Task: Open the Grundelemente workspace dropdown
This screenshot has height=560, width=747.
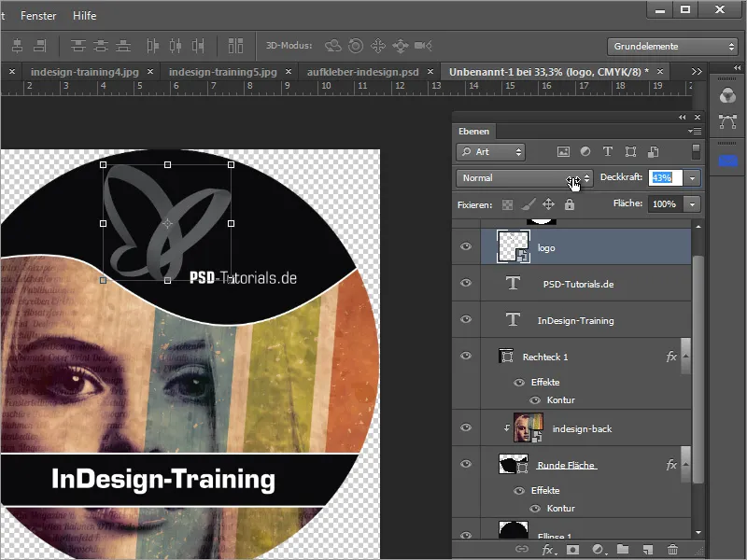Action: click(x=672, y=46)
